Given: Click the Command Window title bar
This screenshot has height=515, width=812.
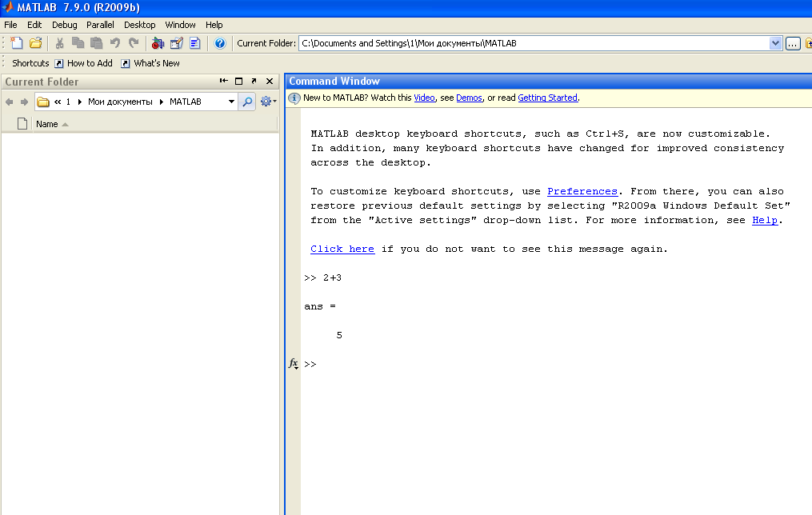Looking at the screenshot, I should coord(549,82).
